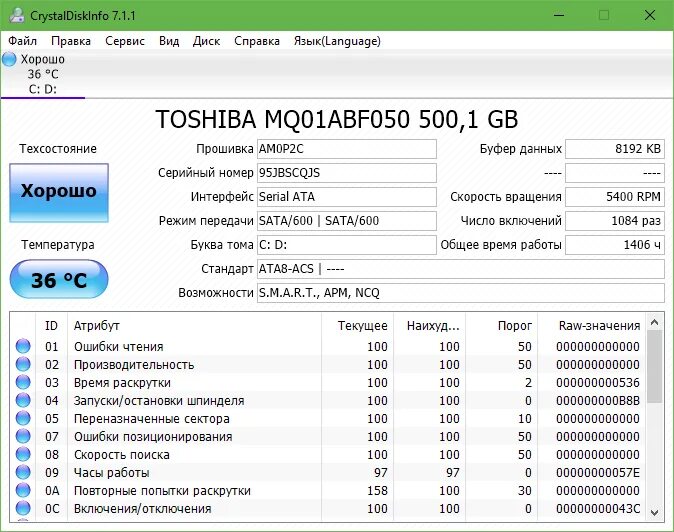Click the status orb for attribute 07 Ошибки позиционирования
The width and height of the screenshot is (674, 532).
[23, 436]
